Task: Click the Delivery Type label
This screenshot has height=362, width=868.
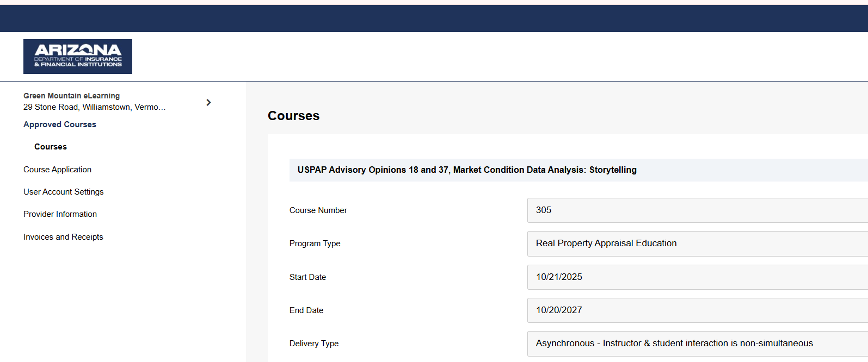Action: coord(314,344)
